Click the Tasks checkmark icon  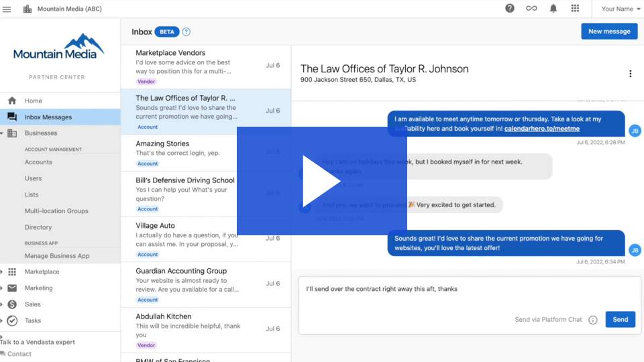point(12,320)
